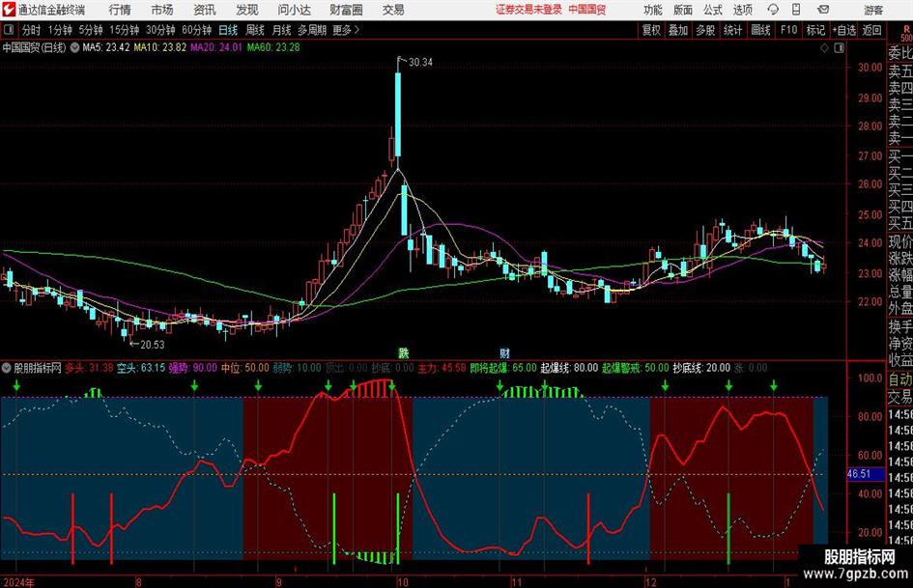Image resolution: width=913 pixels, height=588 pixels.
Task: Click the 中国国贸 stock name in title bar
Action: (587, 10)
